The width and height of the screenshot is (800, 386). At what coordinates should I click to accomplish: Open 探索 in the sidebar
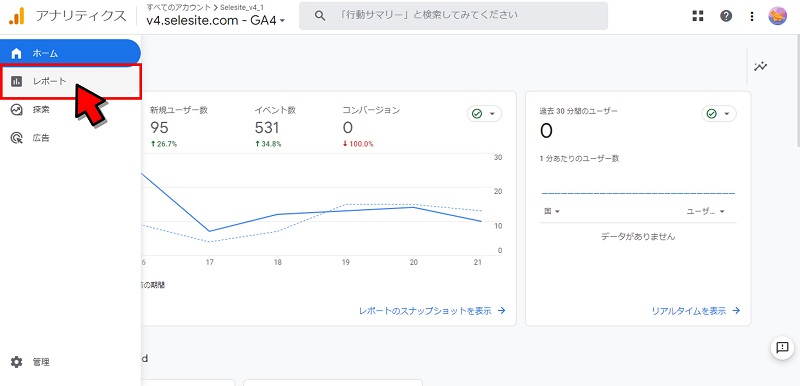(70, 109)
